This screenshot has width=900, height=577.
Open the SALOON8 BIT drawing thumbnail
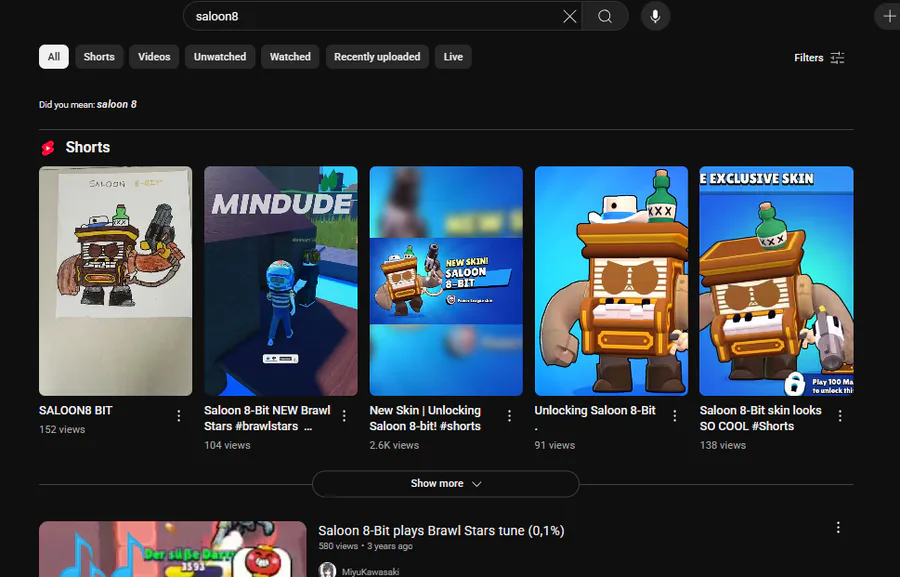point(115,281)
